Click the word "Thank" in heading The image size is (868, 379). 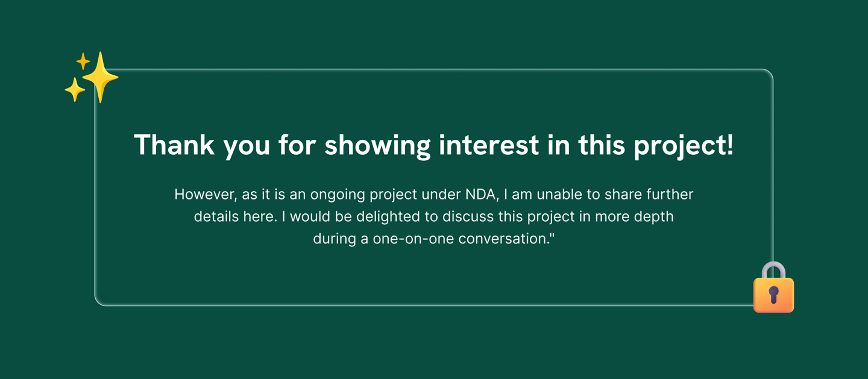pyautogui.click(x=174, y=146)
